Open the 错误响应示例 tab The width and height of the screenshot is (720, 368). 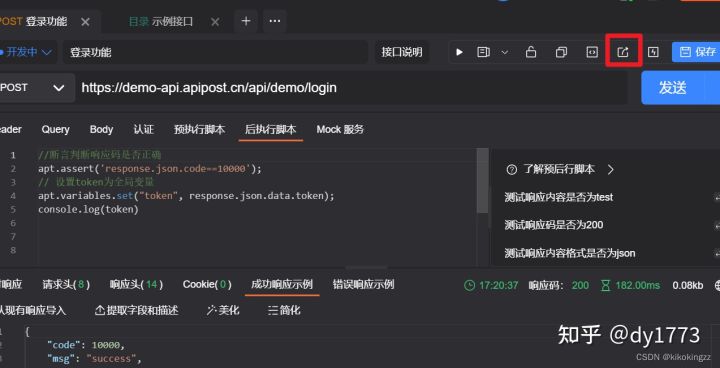click(x=363, y=284)
